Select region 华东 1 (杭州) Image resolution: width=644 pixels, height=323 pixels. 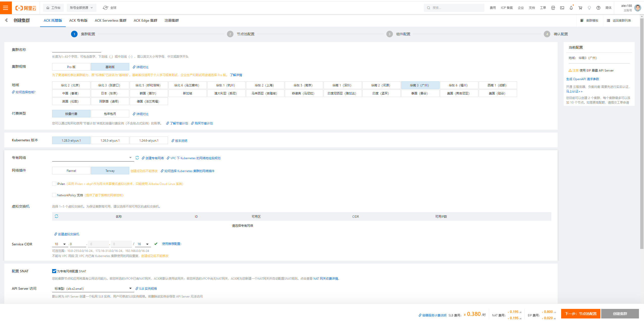[x=226, y=85]
